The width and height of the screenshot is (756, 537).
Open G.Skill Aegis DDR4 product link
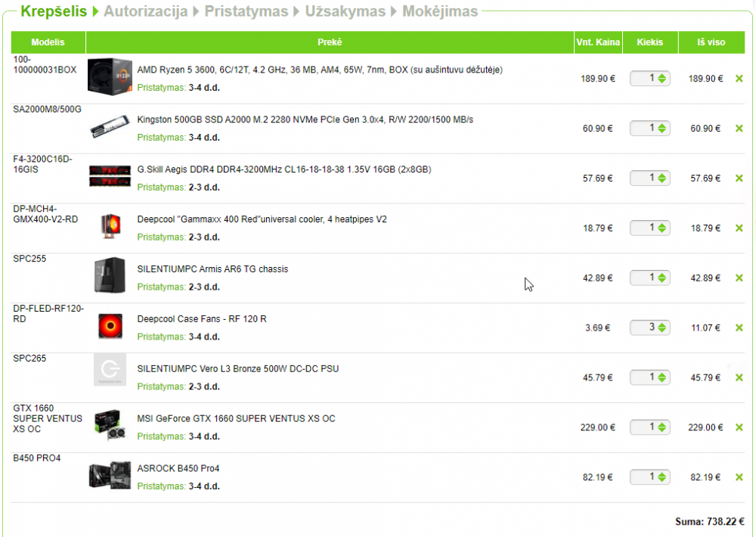(x=284, y=169)
